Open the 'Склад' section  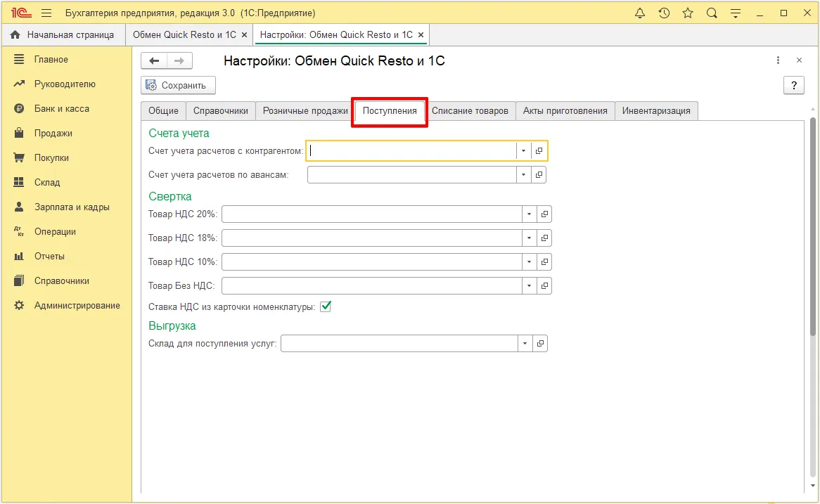pyautogui.click(x=47, y=183)
